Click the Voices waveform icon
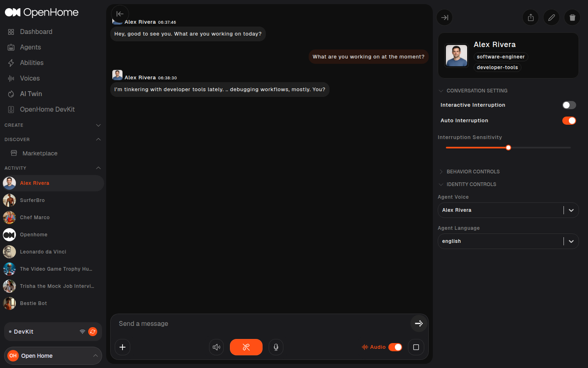The width and height of the screenshot is (588, 368). click(x=11, y=79)
